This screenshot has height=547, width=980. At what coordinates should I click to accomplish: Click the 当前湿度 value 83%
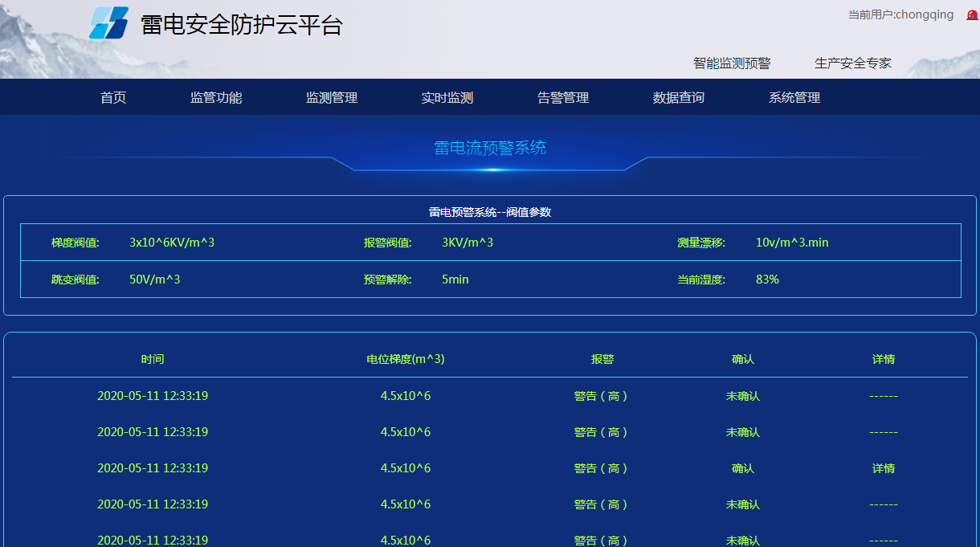click(x=767, y=280)
